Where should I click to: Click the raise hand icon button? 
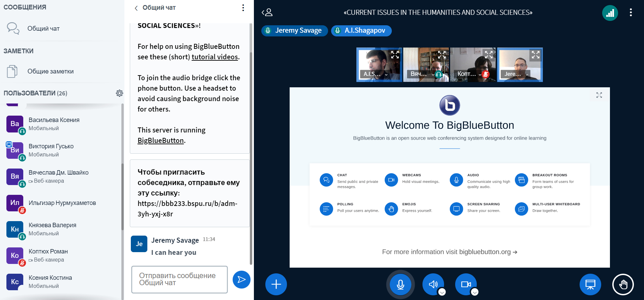coord(623,284)
